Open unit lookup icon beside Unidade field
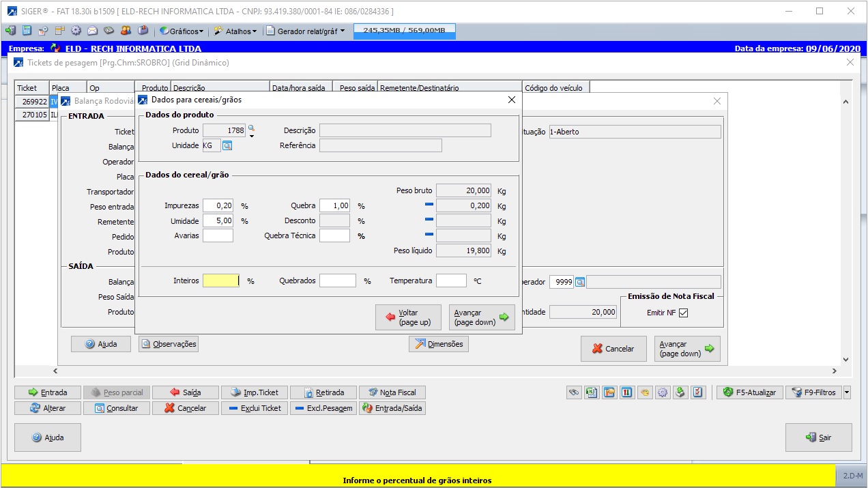This screenshot has height=488, width=868. click(227, 145)
